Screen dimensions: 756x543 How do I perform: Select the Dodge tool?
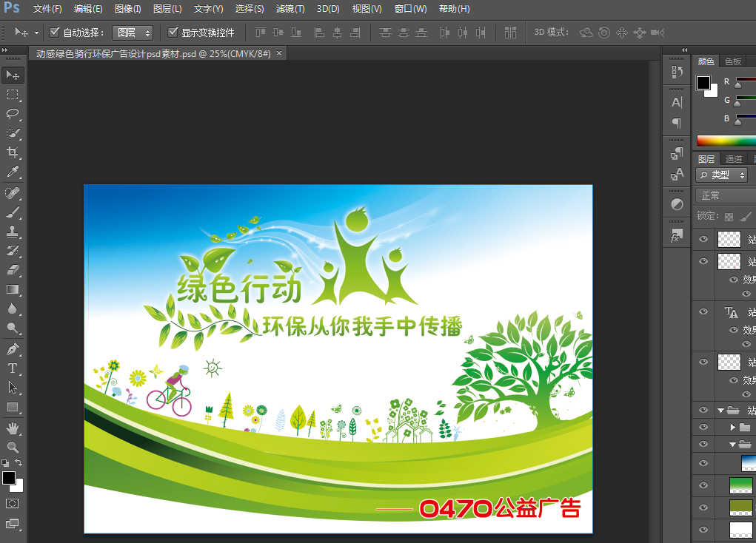click(13, 328)
